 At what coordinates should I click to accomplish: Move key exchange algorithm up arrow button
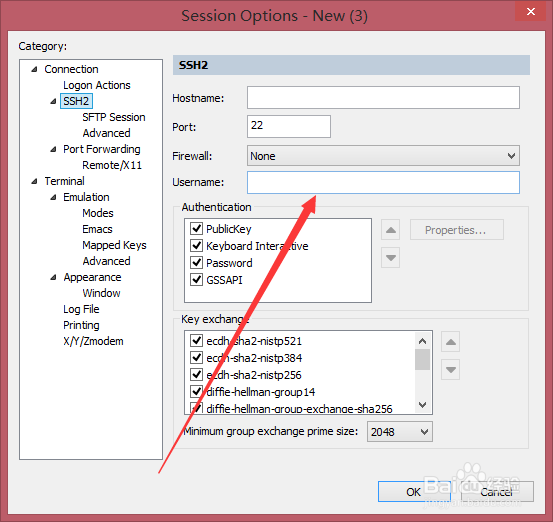(x=450, y=342)
